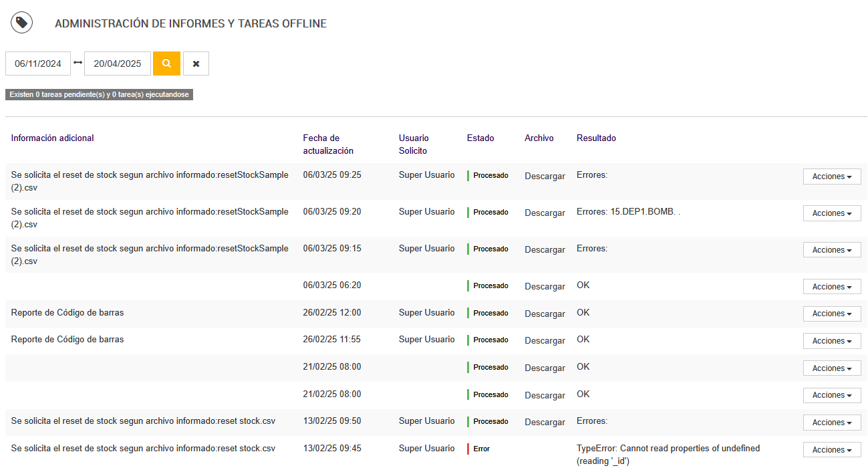
Task: Click Descargar for the 13/02/25 09:50 task
Action: pyautogui.click(x=545, y=423)
